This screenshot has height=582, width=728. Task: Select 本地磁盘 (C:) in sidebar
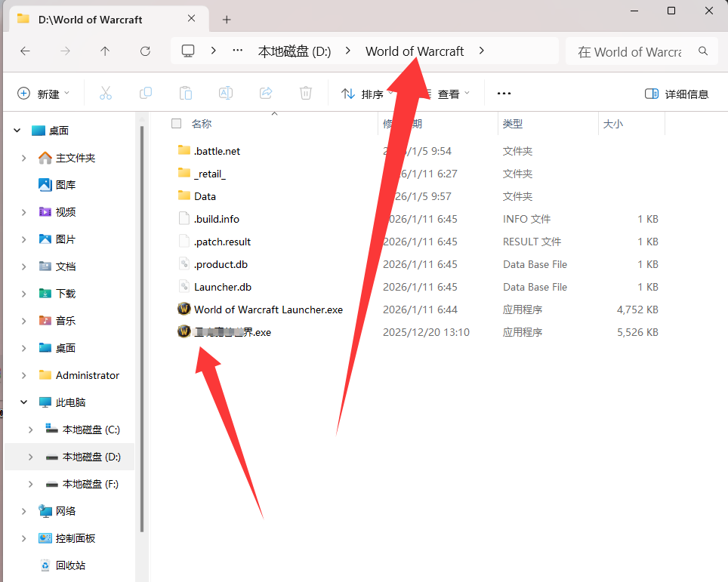91,430
